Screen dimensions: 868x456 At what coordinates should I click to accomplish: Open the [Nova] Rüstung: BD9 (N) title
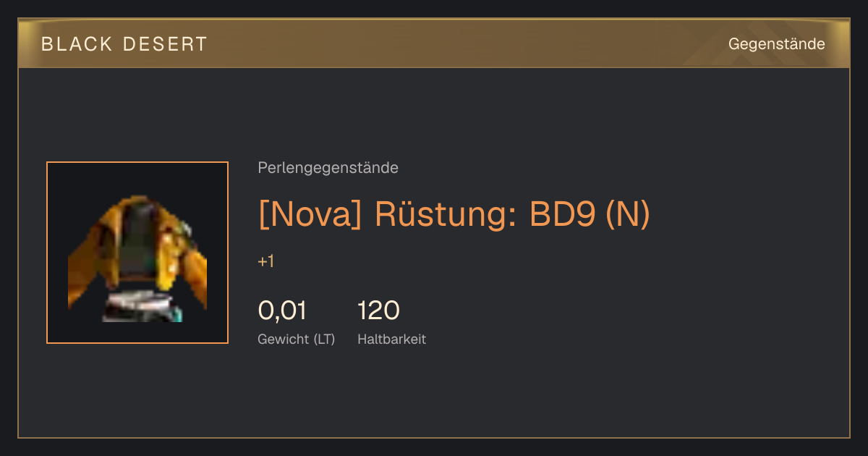click(x=454, y=214)
